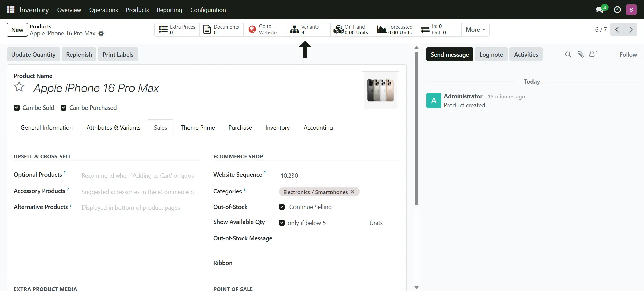
Task: Mark product as favorite with star
Action: tap(19, 87)
